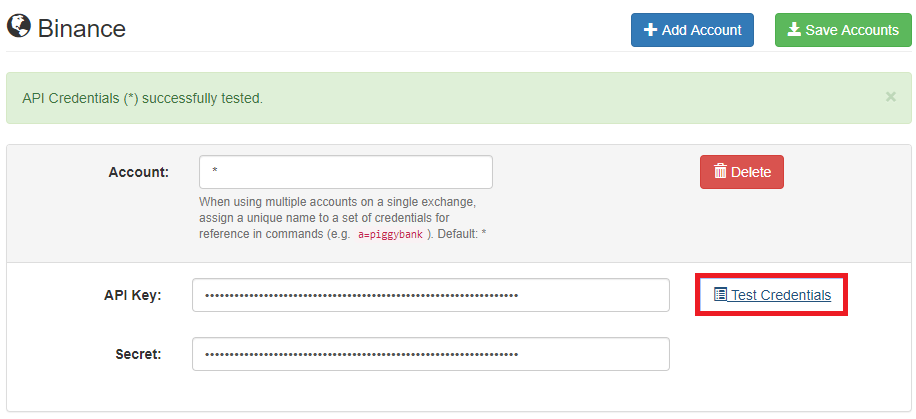Click the download icon on Save Accounts
The image size is (916, 419).
[x=794, y=30]
